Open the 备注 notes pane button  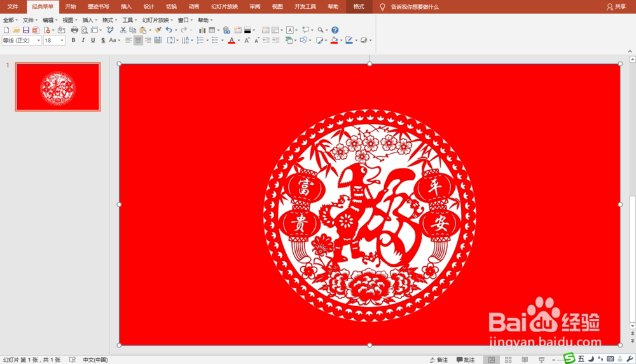click(438, 360)
